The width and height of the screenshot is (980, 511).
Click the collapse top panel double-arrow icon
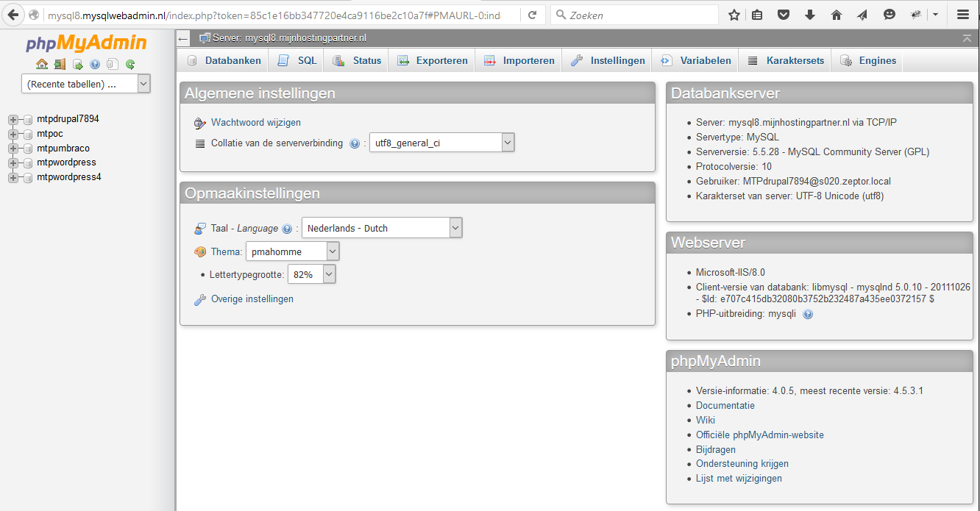[967, 37]
